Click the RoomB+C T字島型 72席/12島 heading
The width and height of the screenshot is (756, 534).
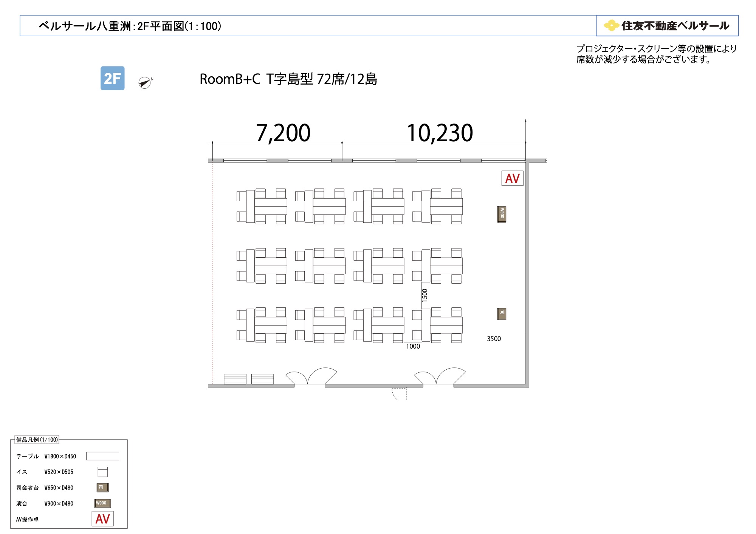(288, 79)
